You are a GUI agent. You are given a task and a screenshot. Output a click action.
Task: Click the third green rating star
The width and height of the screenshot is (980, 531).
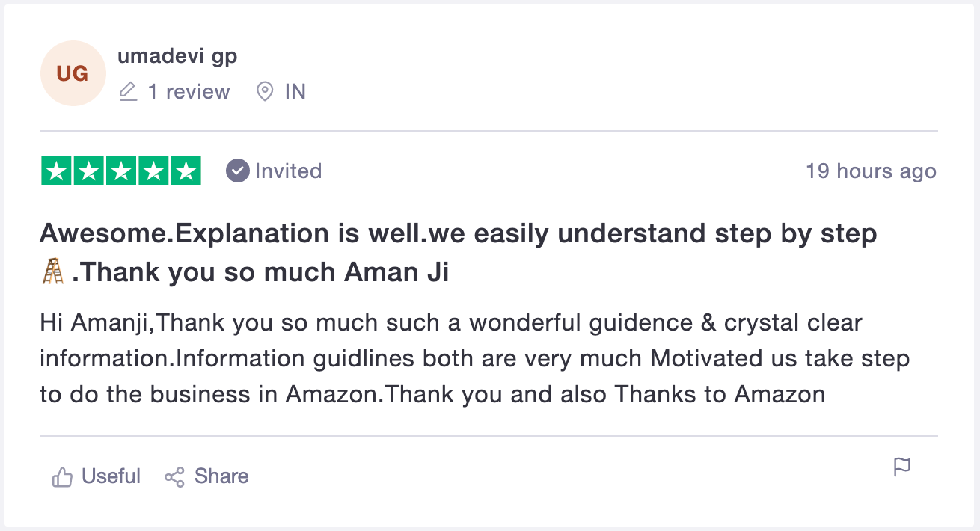pos(120,171)
